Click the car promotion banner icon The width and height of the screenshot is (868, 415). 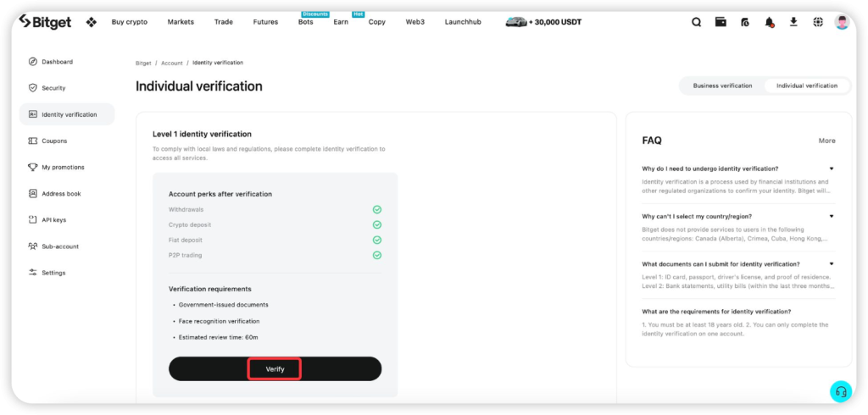(x=516, y=22)
